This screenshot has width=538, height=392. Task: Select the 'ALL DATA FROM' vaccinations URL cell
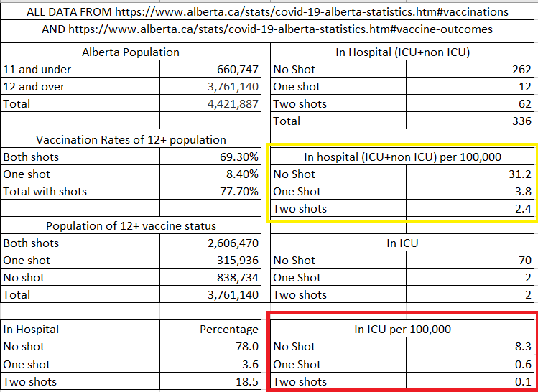click(267, 12)
